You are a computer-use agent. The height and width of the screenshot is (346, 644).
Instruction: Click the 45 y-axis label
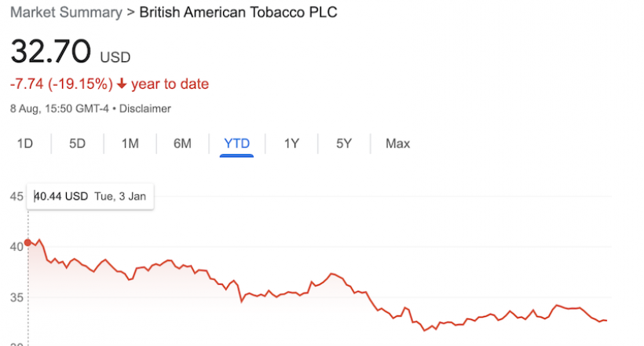(x=16, y=197)
